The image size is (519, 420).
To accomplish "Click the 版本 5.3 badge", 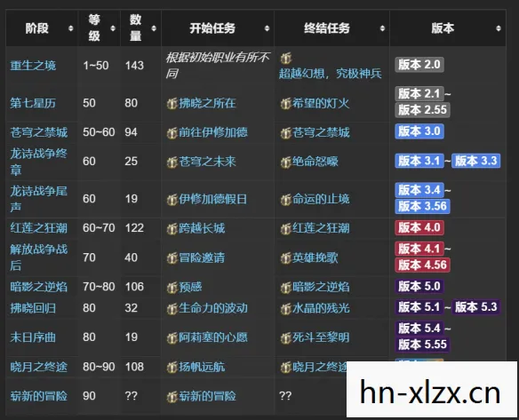I will (x=475, y=307).
